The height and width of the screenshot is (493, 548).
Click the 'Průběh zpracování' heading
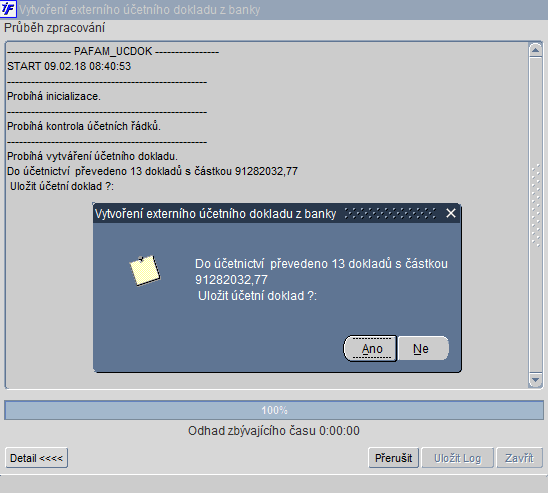55,28
